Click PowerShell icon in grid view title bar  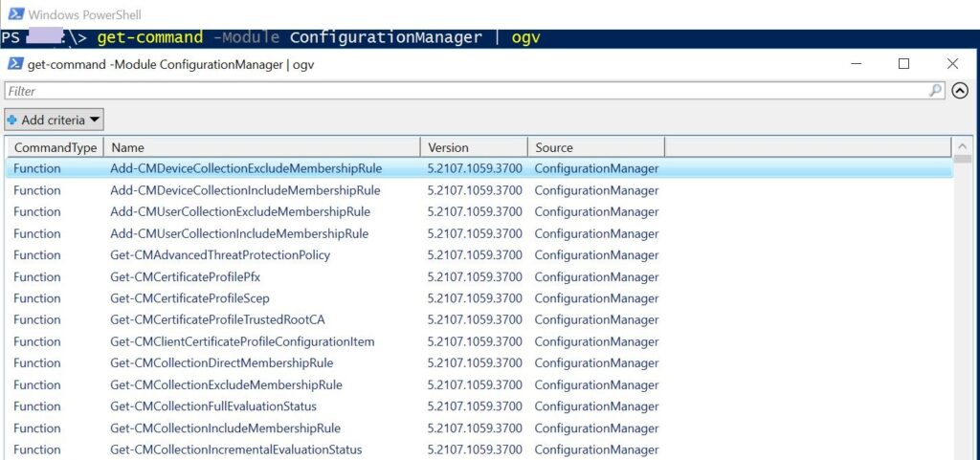[15, 64]
